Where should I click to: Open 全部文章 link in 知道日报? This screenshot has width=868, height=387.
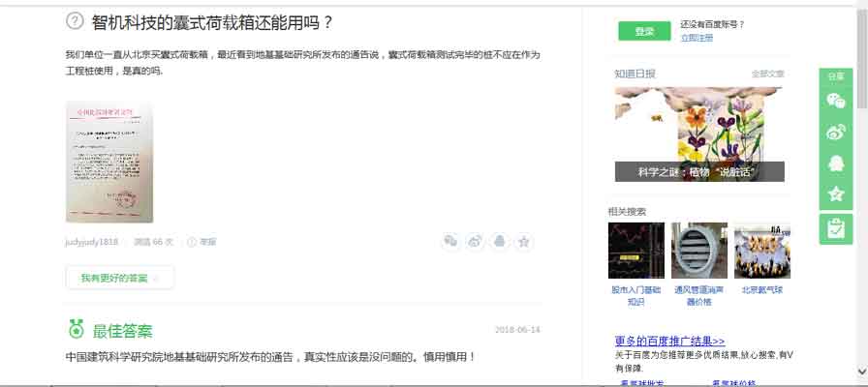767,74
